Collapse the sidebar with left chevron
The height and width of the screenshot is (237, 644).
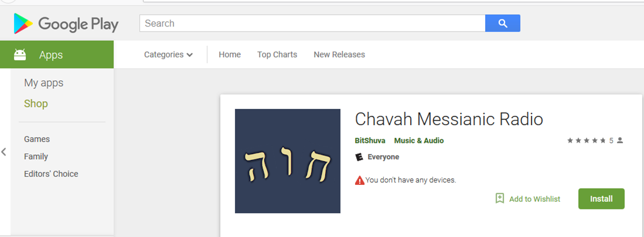pos(4,152)
